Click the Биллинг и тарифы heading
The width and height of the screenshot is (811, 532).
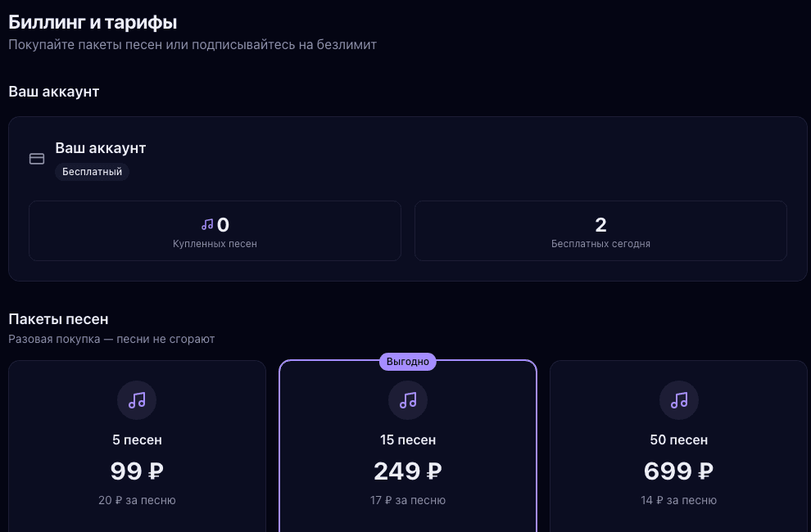point(93,22)
